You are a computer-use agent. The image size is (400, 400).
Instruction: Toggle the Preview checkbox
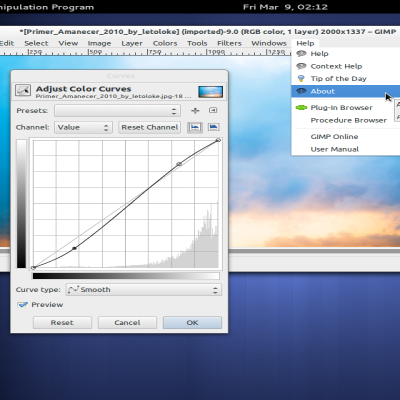click(23, 305)
